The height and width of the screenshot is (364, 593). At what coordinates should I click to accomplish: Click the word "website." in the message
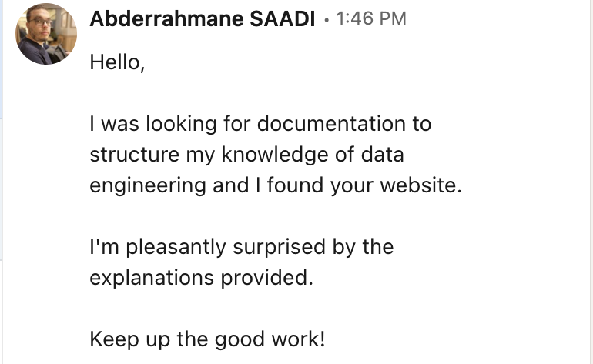pyautogui.click(x=421, y=185)
